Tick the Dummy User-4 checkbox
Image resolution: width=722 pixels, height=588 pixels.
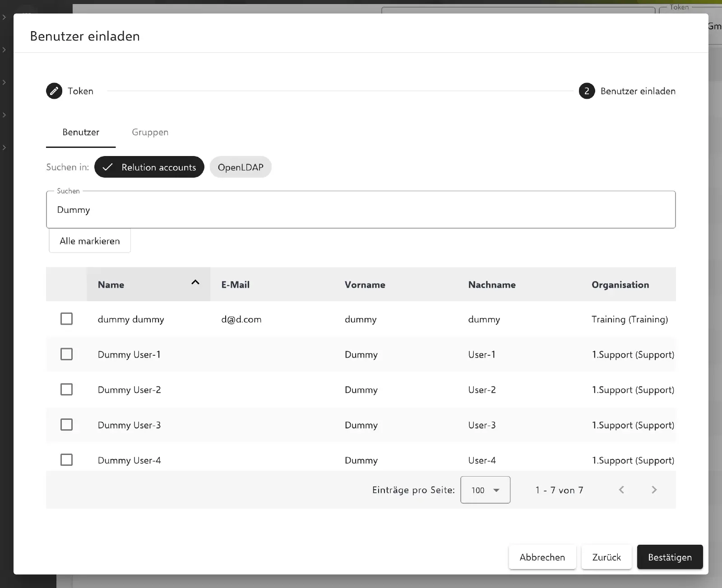(66, 460)
